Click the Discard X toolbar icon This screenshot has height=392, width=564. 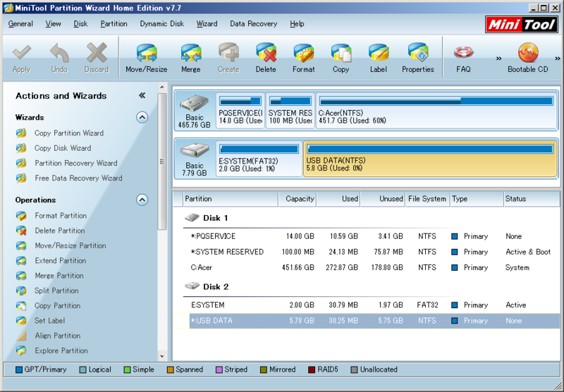tap(97, 53)
